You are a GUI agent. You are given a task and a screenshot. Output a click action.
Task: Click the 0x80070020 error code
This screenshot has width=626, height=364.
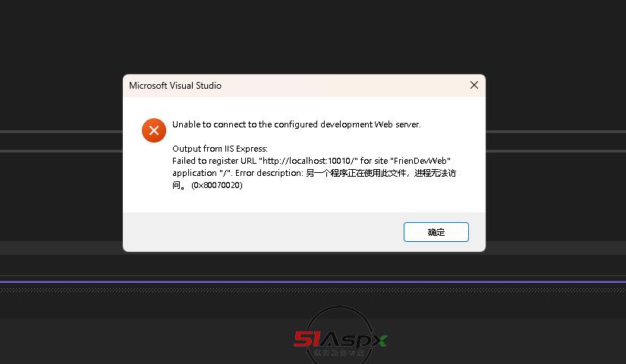217,185
